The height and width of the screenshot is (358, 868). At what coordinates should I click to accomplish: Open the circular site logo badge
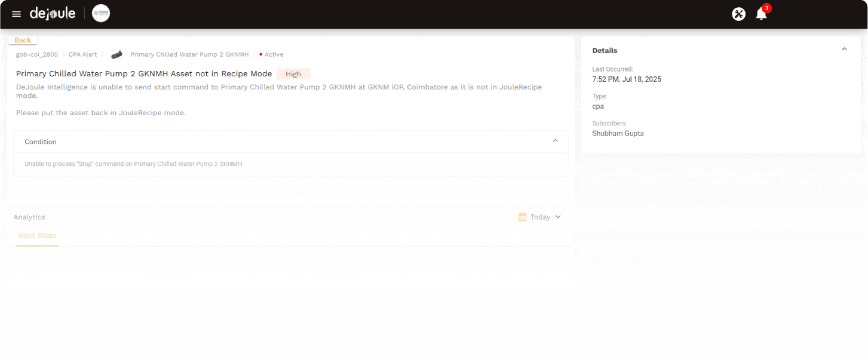pyautogui.click(x=101, y=14)
